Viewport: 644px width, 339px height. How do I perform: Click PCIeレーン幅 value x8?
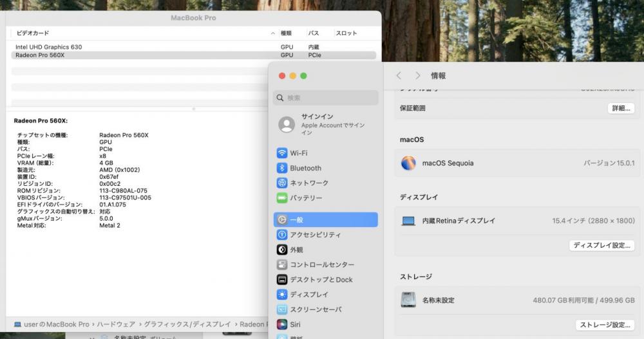[102, 156]
